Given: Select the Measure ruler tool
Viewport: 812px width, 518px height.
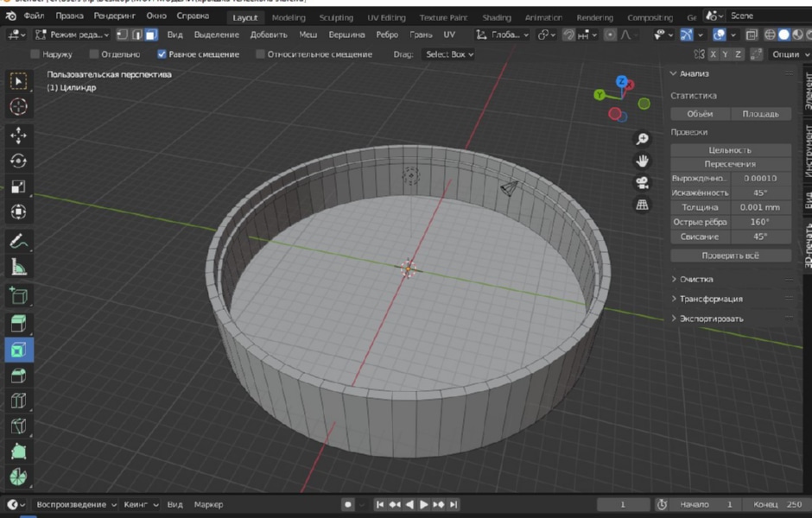Looking at the screenshot, I should pyautogui.click(x=19, y=267).
